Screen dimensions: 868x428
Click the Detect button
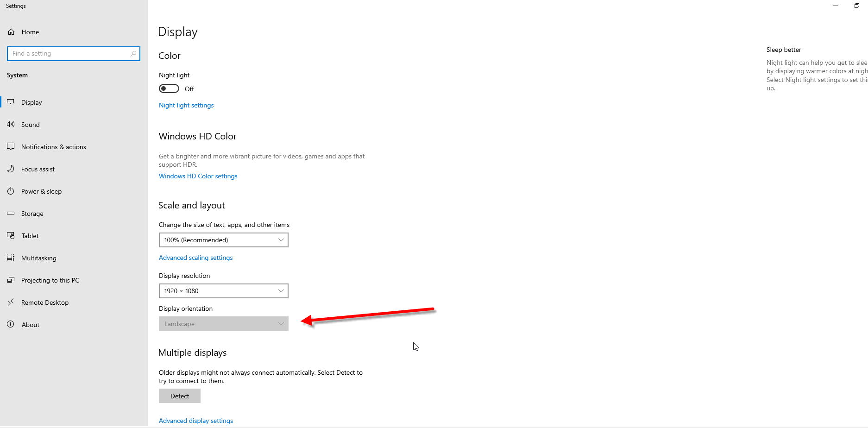(180, 396)
